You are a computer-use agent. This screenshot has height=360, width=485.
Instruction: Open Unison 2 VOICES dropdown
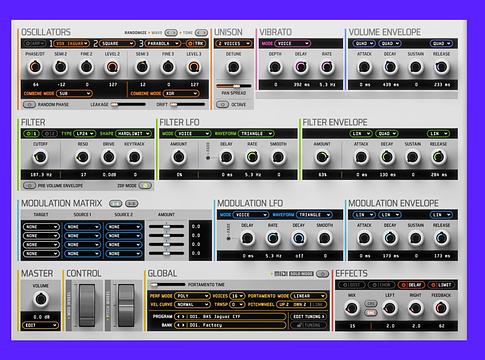tap(233, 44)
